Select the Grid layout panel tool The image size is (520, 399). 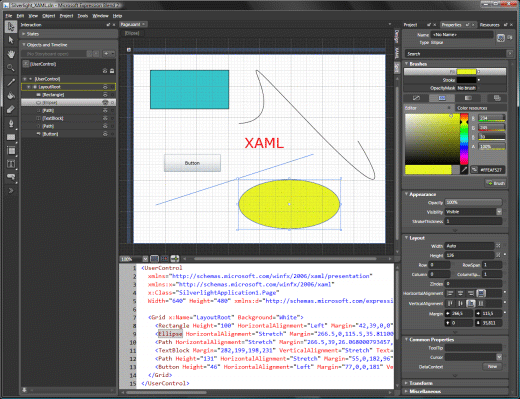pos(11,151)
